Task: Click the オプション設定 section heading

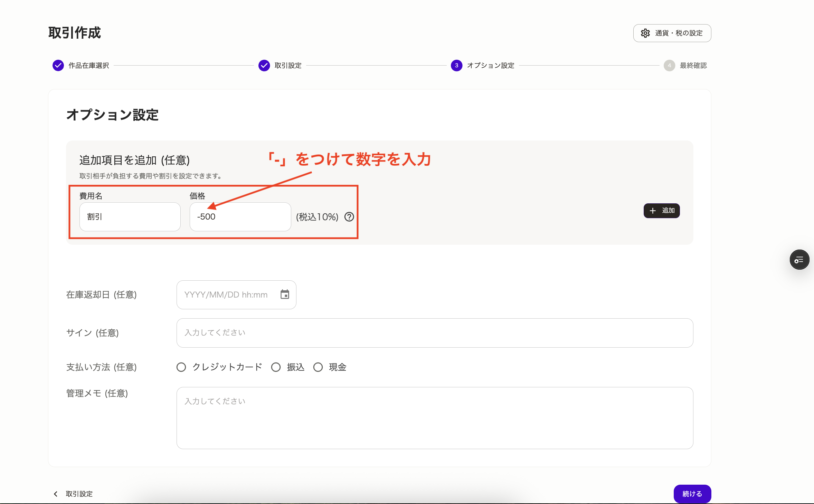Action: [112, 115]
